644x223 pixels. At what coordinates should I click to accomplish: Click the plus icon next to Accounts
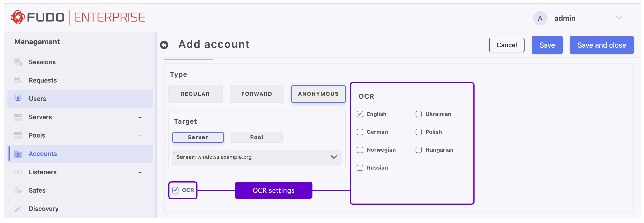click(140, 154)
